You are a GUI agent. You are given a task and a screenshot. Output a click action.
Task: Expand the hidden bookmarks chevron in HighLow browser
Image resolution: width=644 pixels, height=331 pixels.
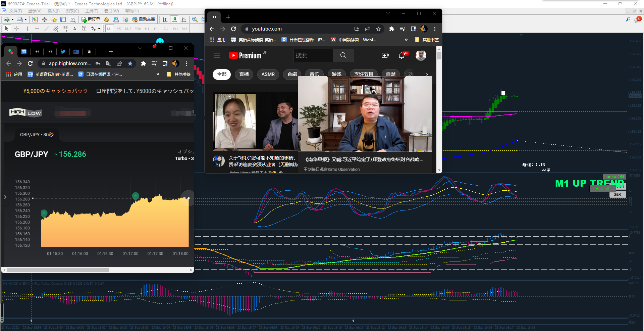(x=158, y=74)
